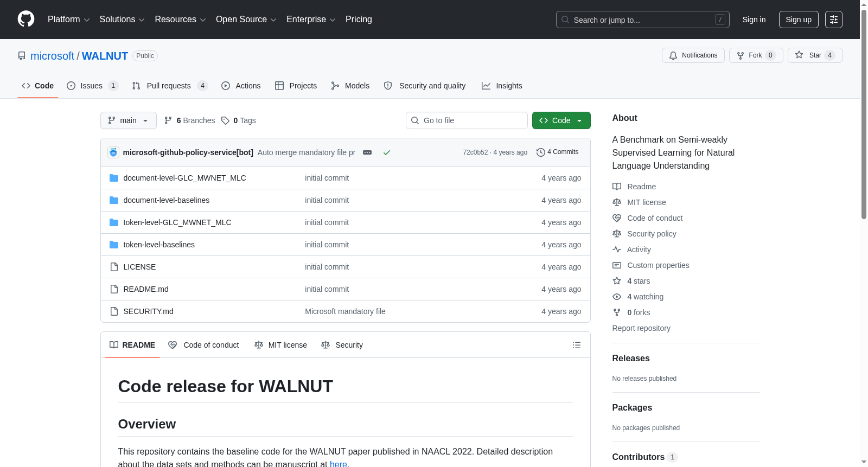Expand the Enterprise menu

point(311,20)
